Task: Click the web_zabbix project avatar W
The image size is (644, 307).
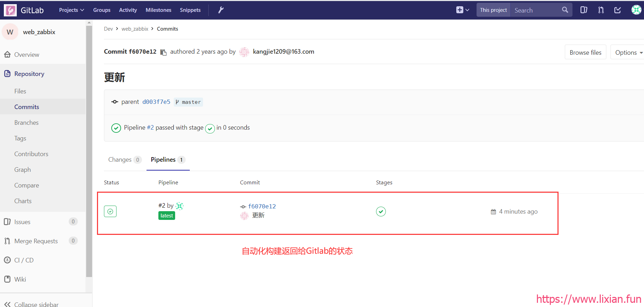Action: pos(10,32)
